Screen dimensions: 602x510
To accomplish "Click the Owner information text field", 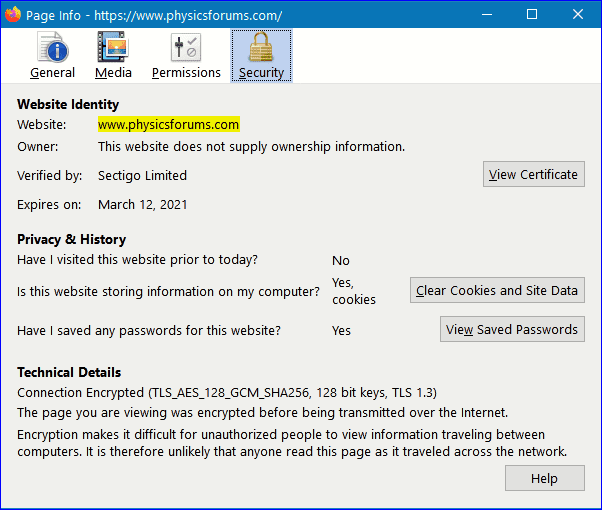I will 251,146.
